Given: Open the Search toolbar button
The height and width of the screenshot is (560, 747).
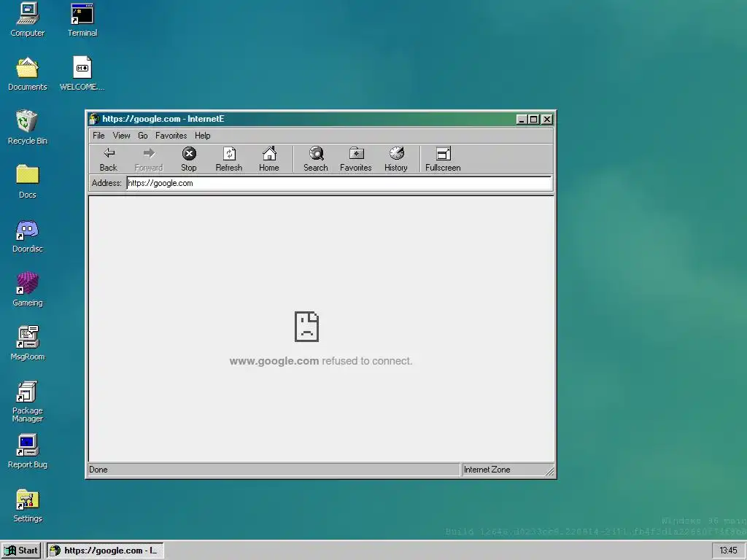Looking at the screenshot, I should [316, 159].
